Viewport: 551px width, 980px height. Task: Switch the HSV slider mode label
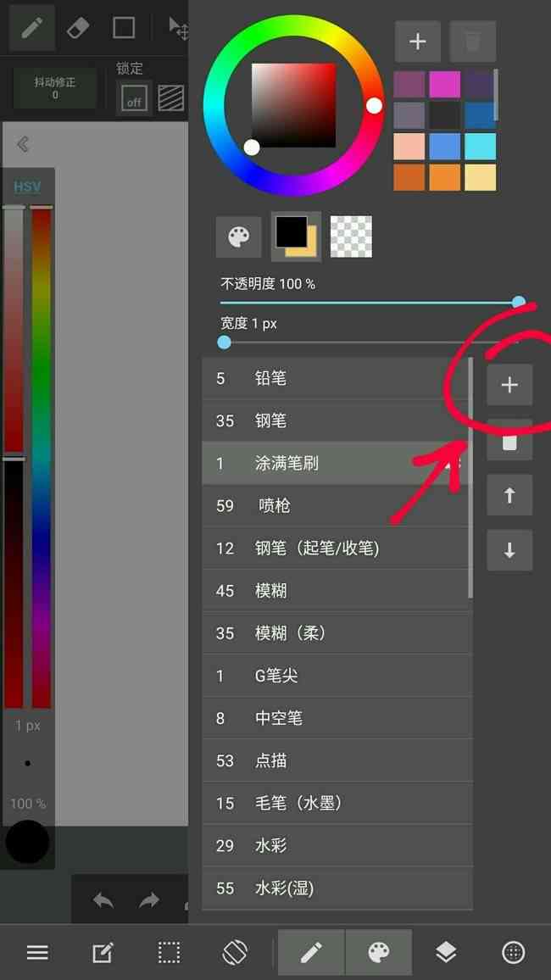click(27, 187)
